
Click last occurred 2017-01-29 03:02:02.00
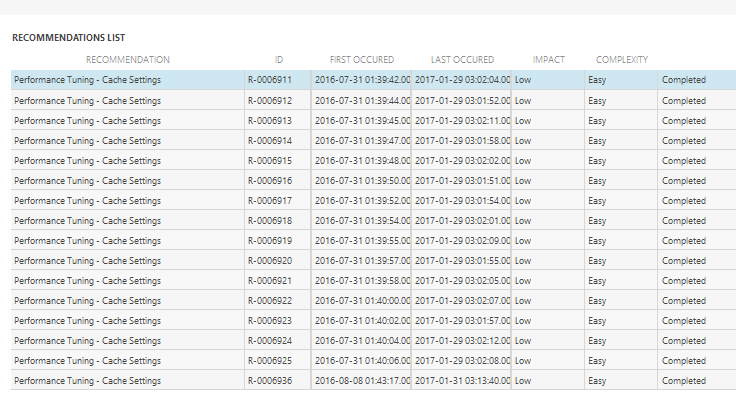point(462,161)
